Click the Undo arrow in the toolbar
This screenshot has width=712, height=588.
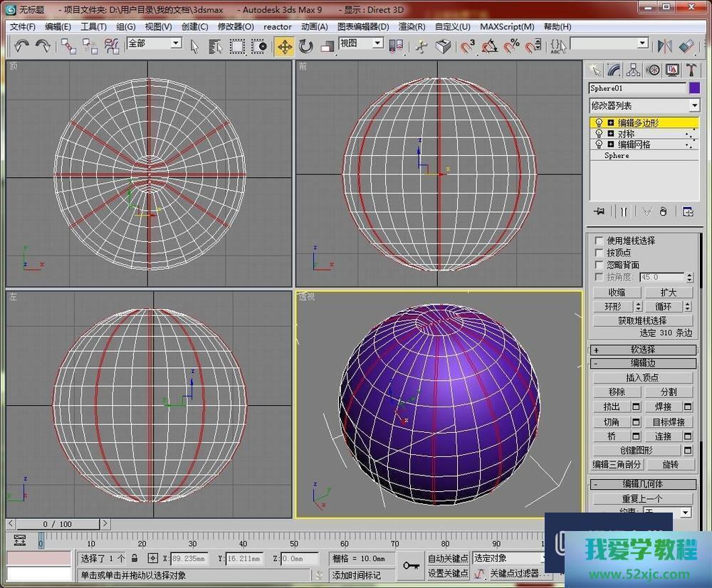pyautogui.click(x=21, y=46)
